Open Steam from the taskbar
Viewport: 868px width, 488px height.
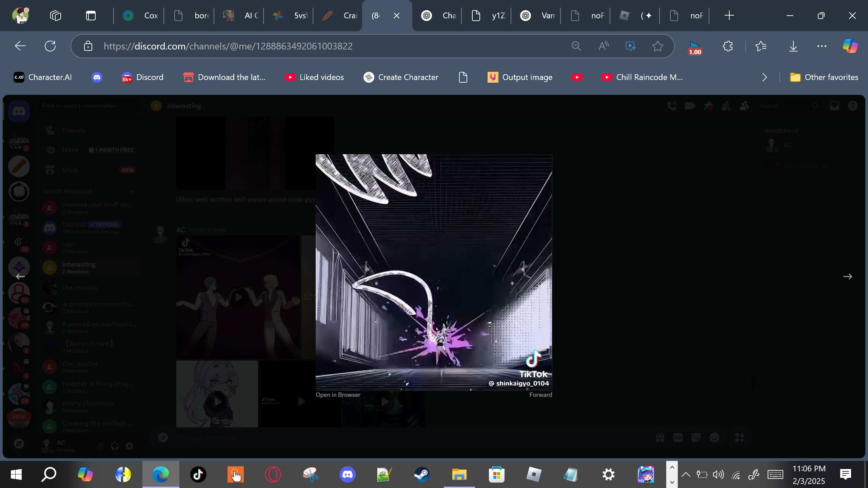pos(422,474)
